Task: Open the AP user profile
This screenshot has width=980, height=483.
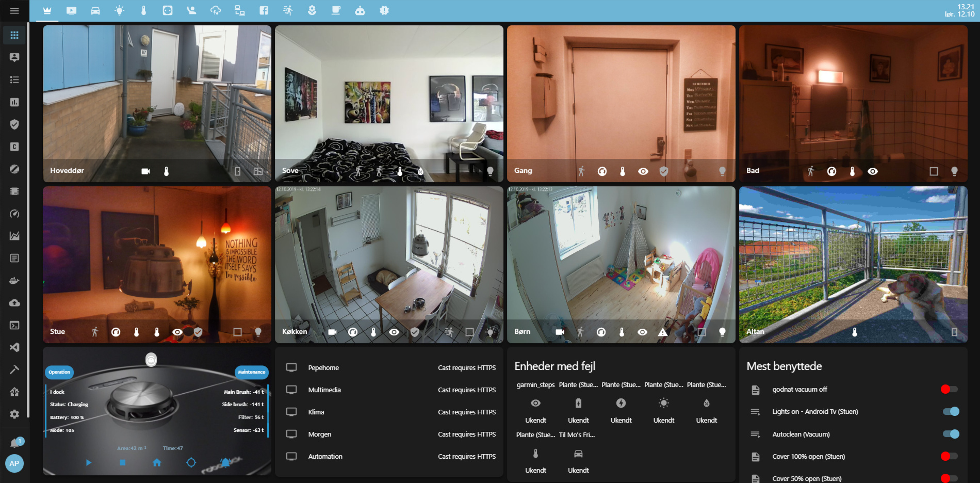Action: tap(14, 463)
